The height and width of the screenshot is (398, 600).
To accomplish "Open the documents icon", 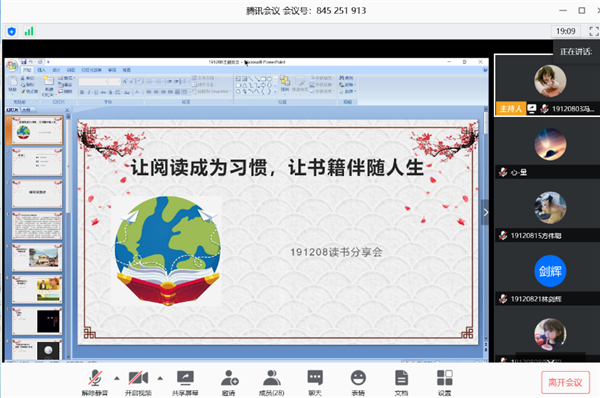I will 401,382.
